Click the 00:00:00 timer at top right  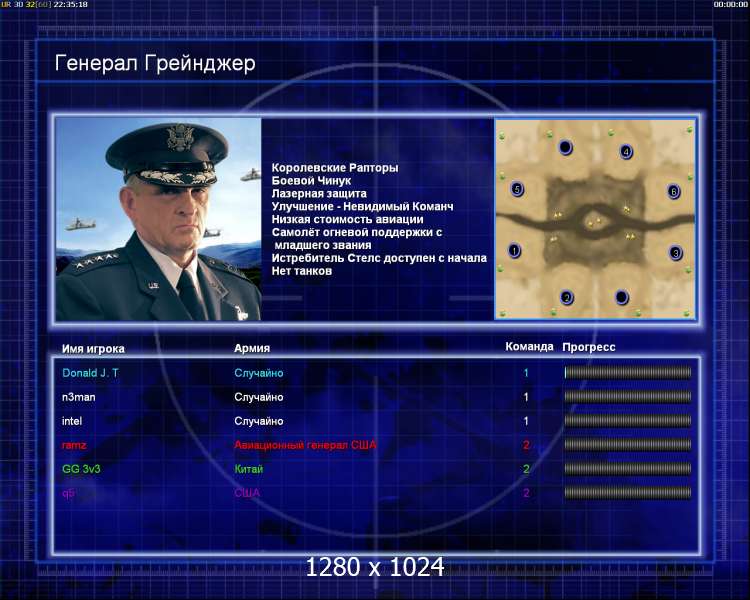[x=730, y=4]
